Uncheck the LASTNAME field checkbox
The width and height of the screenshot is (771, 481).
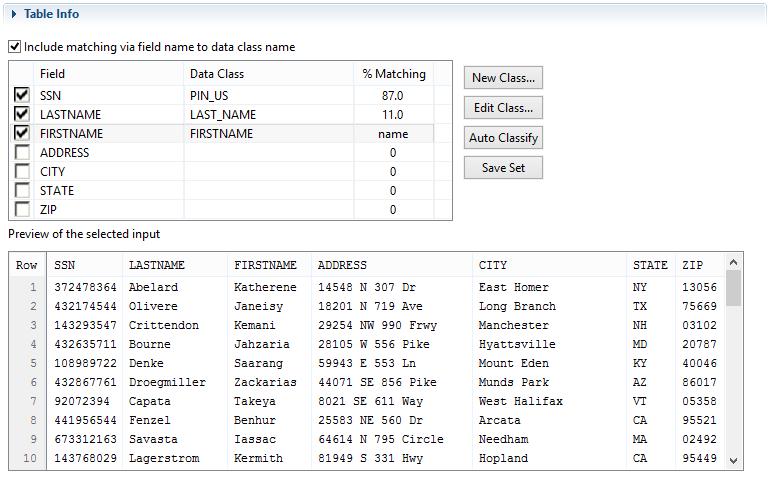(x=22, y=114)
